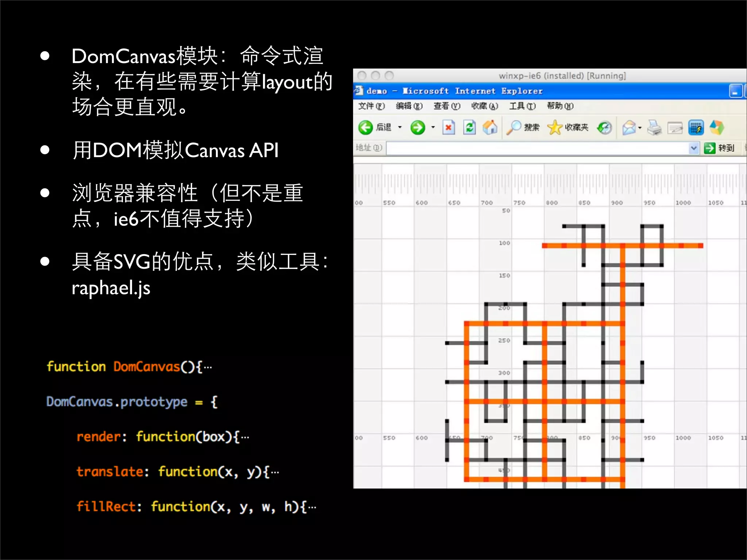Expand folded body of translate: function(x, y)
This screenshot has height=560, width=747.
275,472
